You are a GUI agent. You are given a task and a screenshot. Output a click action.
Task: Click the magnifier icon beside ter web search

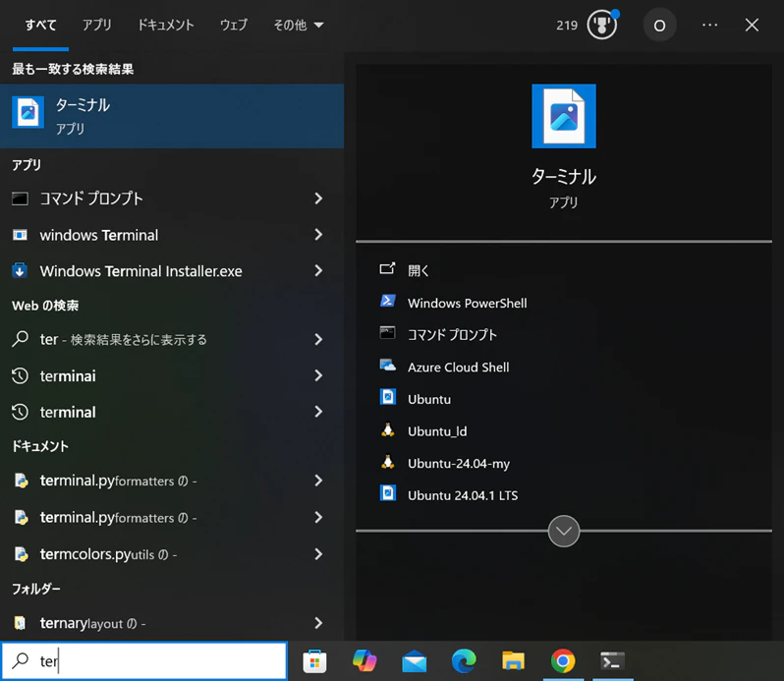(20, 339)
